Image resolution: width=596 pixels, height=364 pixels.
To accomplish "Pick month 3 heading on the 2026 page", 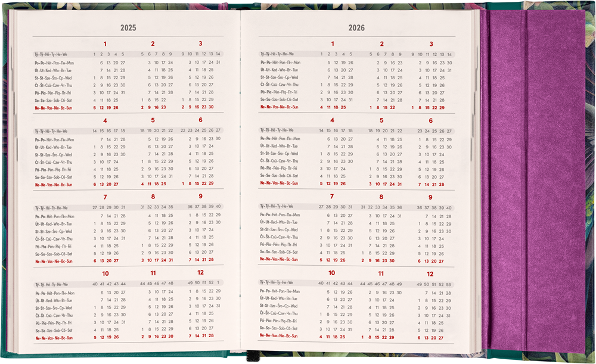I will [x=431, y=44].
